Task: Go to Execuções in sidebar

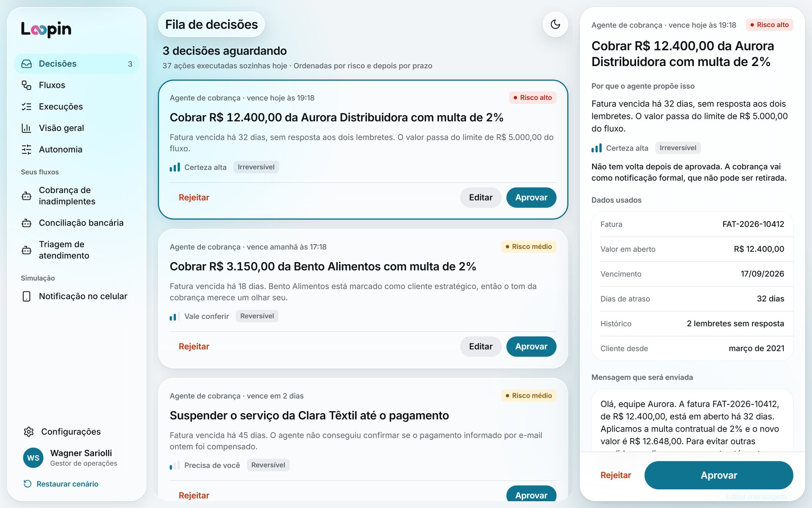Action: click(x=77, y=107)
